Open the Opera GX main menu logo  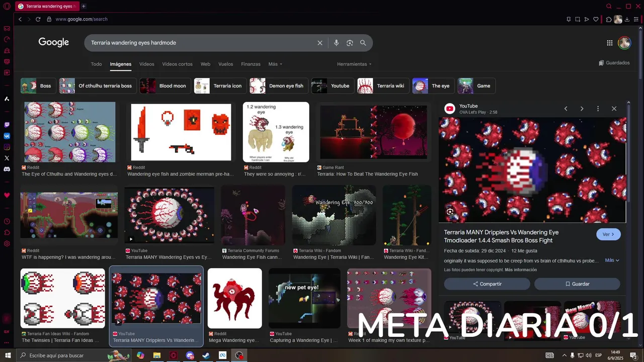[7, 7]
